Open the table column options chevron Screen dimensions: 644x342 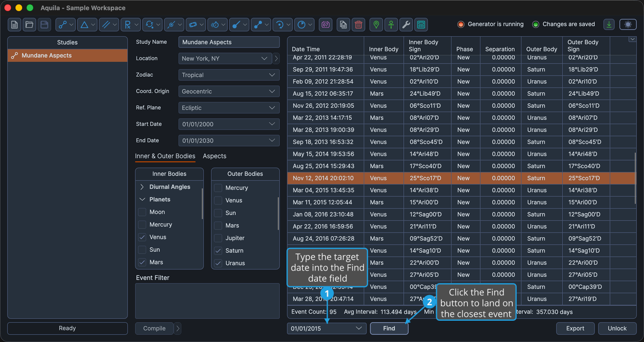[632, 39]
